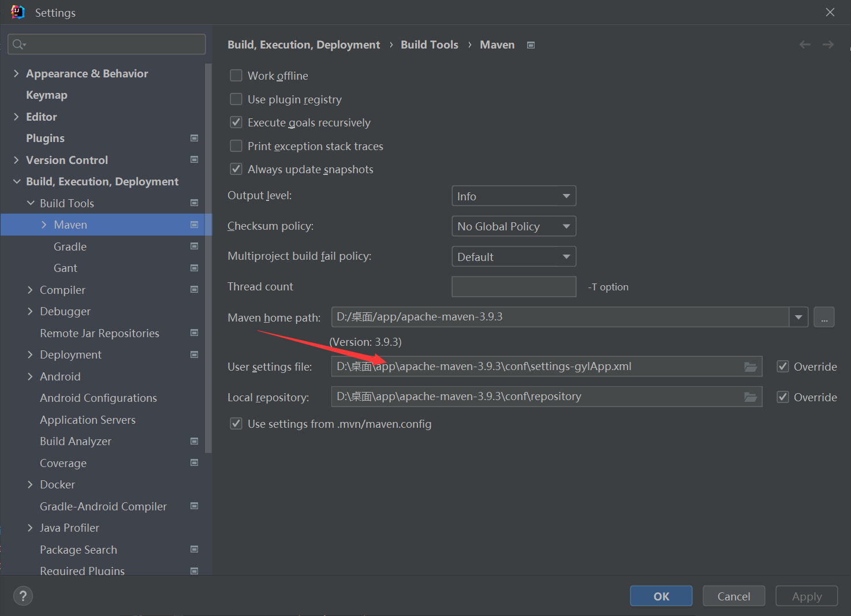Open Multiproject build fail policy dropdown
The image size is (851, 616).
[514, 256]
